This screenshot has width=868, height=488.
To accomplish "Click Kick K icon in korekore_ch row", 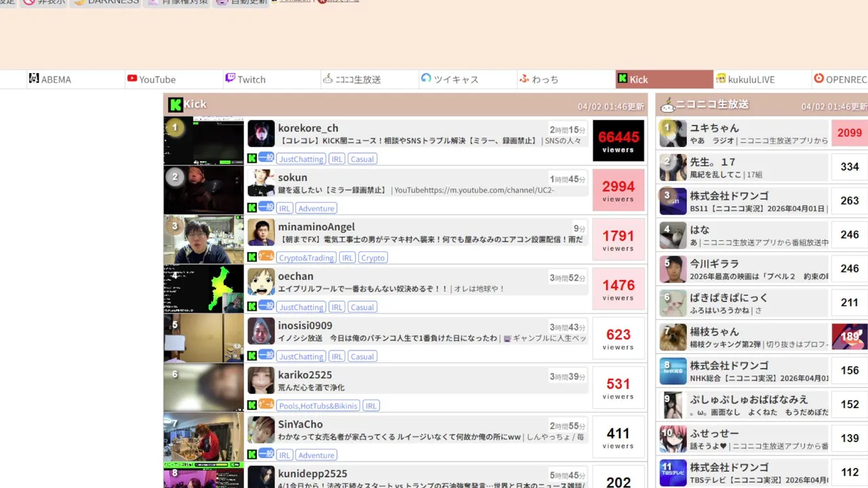I will click(x=252, y=159).
